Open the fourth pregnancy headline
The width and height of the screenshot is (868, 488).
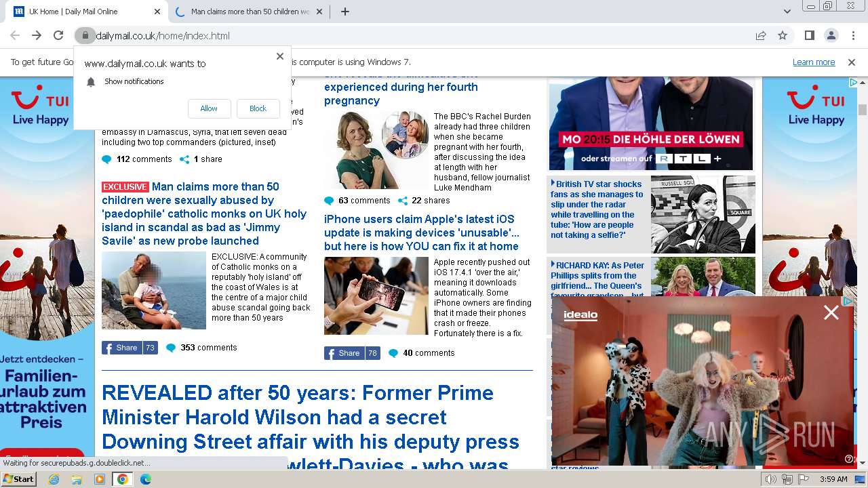(401, 87)
